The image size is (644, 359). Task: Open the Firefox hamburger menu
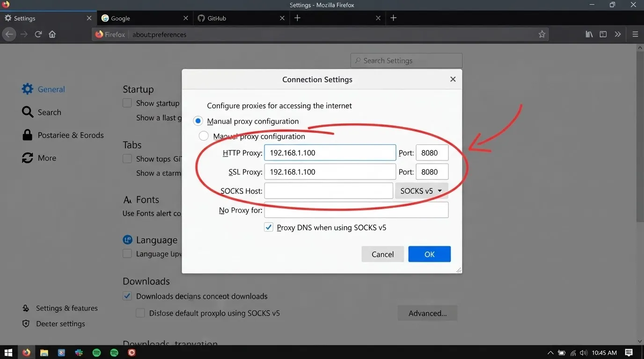(635, 34)
